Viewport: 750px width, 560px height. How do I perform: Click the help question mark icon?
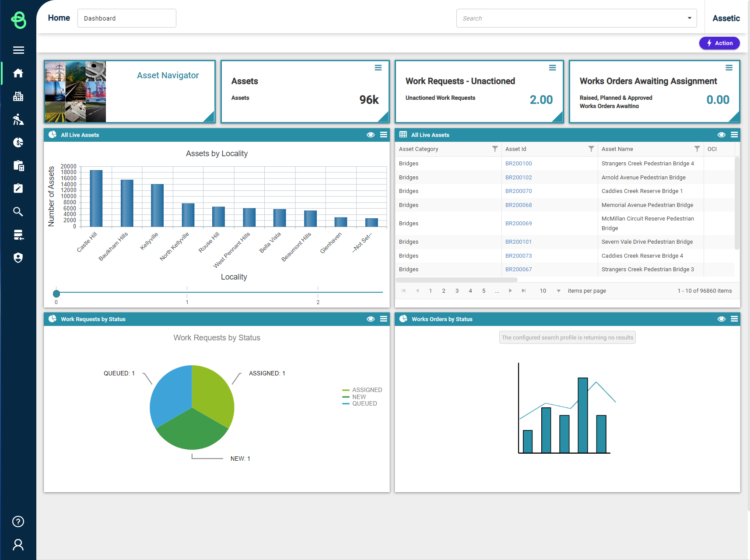tap(18, 521)
